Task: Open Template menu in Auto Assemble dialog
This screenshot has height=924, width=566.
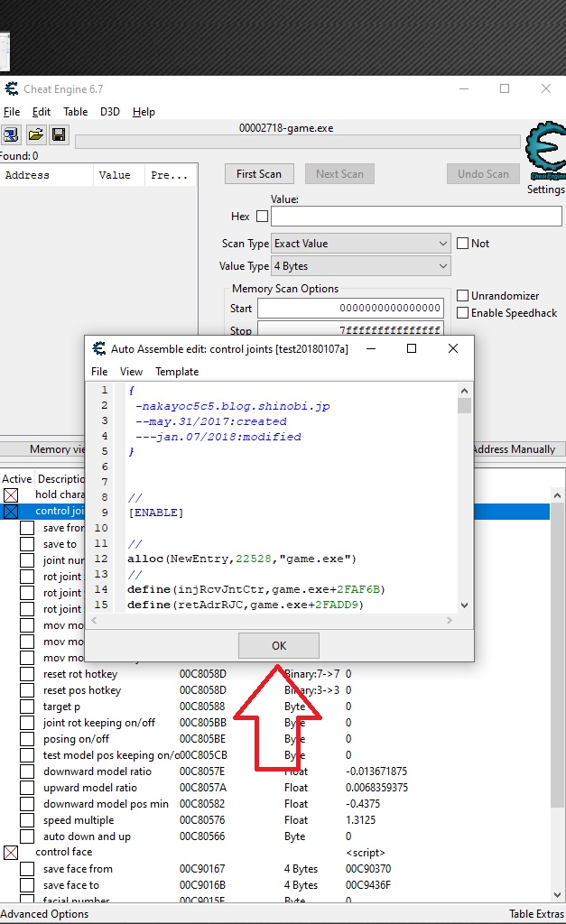Action: tap(177, 372)
